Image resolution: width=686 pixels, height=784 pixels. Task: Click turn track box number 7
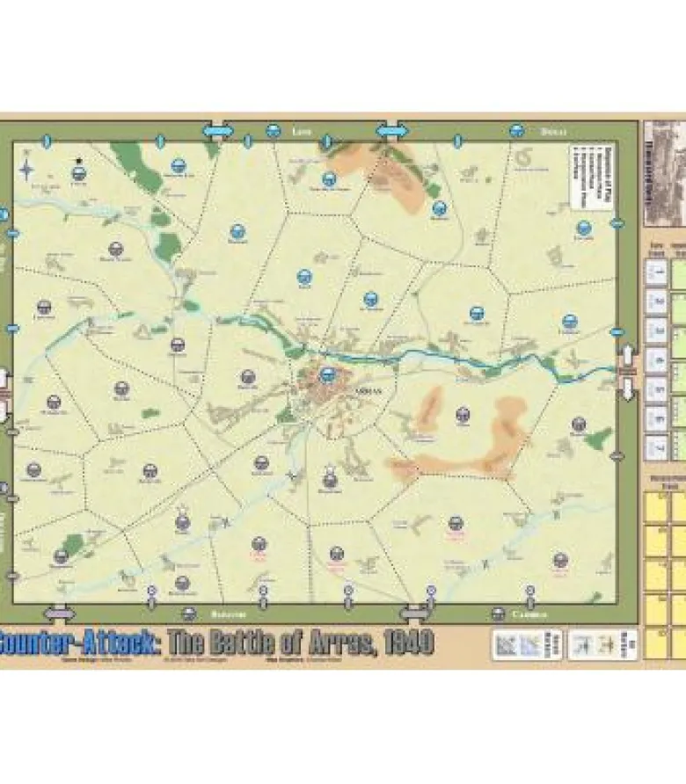tap(656, 448)
